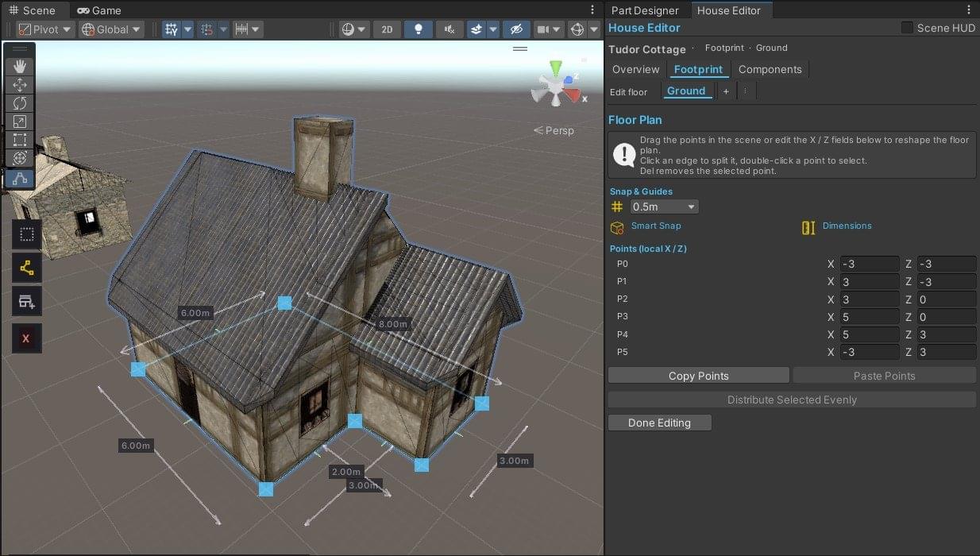Select the Footprint tab
Image resolution: width=980 pixels, height=556 pixels.
698,70
